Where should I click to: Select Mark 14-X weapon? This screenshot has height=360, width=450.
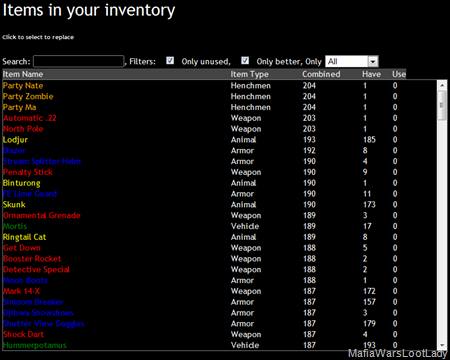pyautogui.click(x=21, y=291)
